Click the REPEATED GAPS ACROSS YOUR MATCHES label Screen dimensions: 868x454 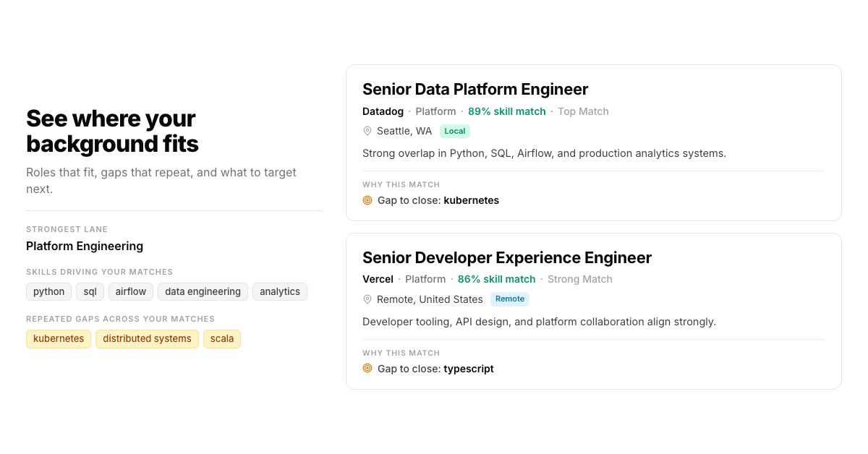(120, 319)
